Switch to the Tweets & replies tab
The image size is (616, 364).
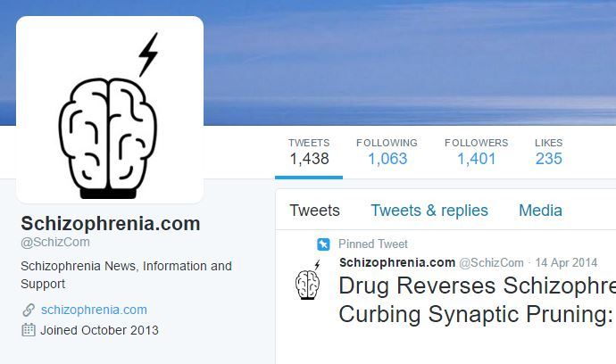click(x=429, y=211)
